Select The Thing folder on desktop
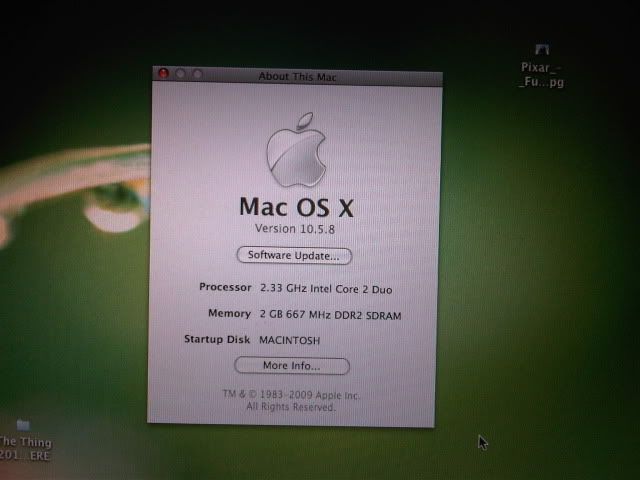The height and width of the screenshot is (480, 640). [x=25, y=441]
